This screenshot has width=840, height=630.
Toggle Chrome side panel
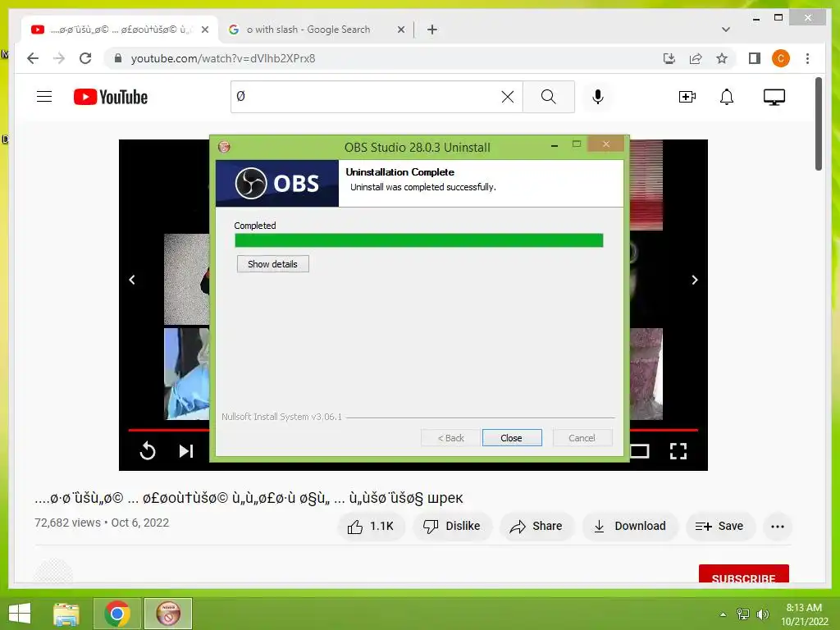(755, 58)
